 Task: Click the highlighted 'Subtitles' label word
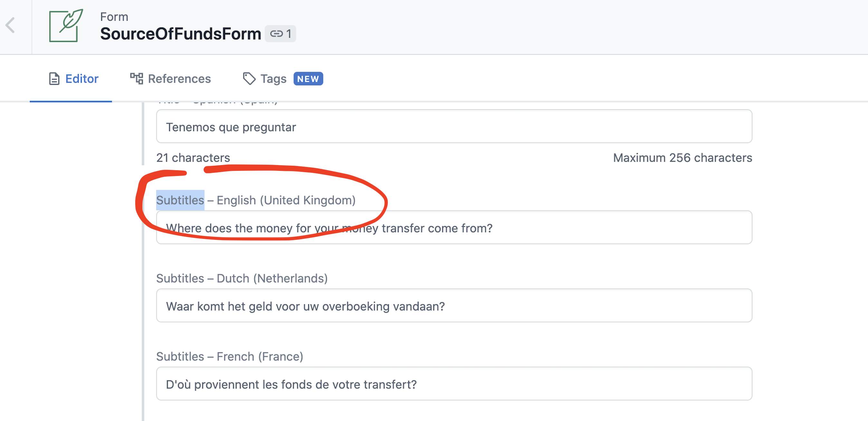point(180,200)
